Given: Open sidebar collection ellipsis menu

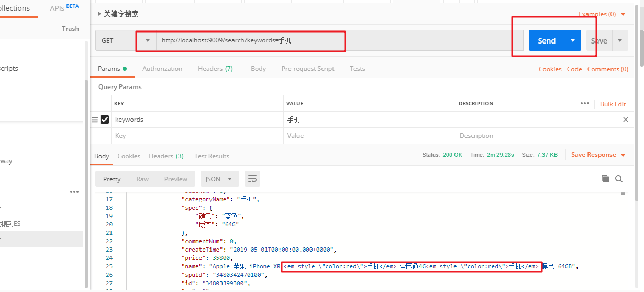Looking at the screenshot, I should [74, 192].
